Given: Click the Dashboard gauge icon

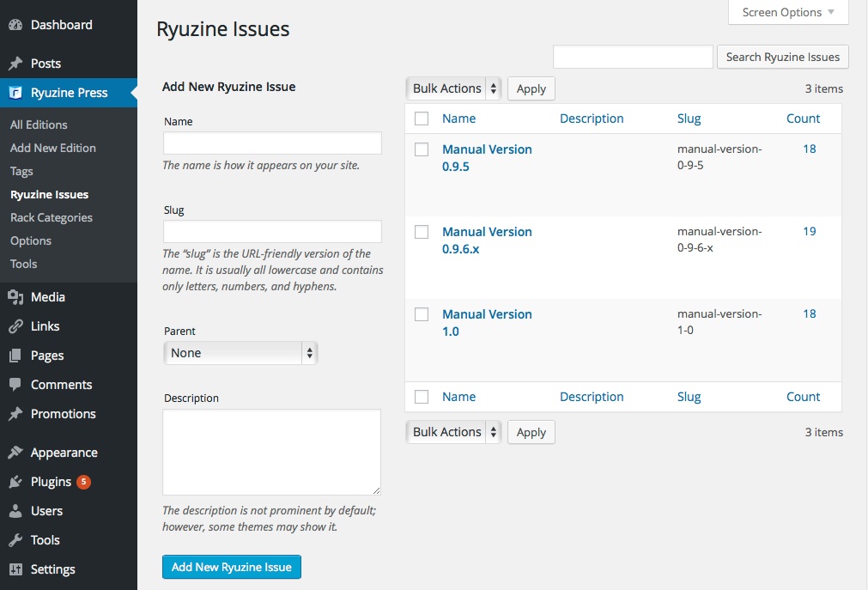Looking at the screenshot, I should tap(15, 25).
